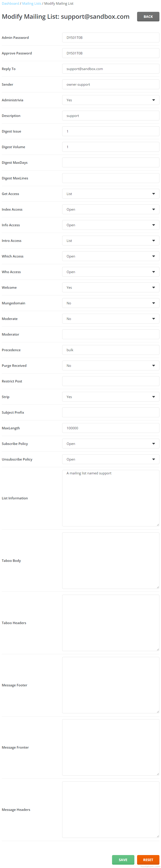Go to Mailing Lists breadcrumb
The image size is (161, 868).
31,3
